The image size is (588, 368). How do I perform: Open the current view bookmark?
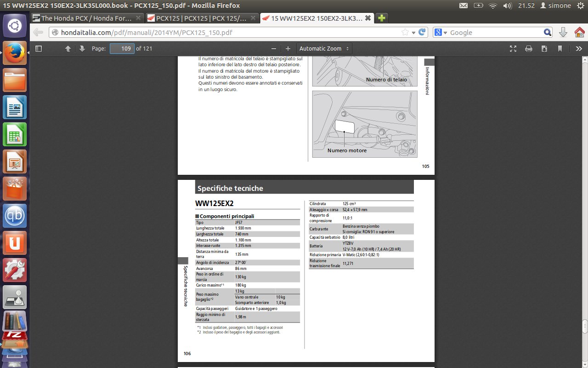pyautogui.click(x=560, y=49)
